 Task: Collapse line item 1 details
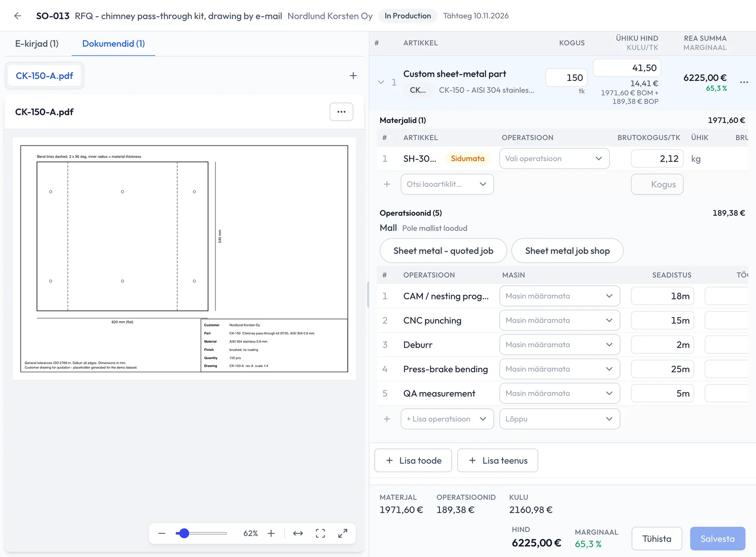point(381,82)
